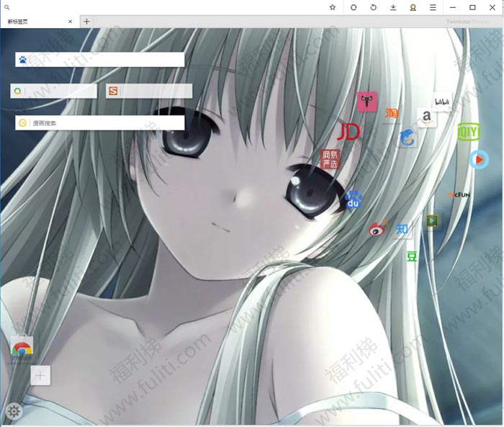
Task: Click the bookmark star in toolbar
Action: pyautogui.click(x=333, y=7)
